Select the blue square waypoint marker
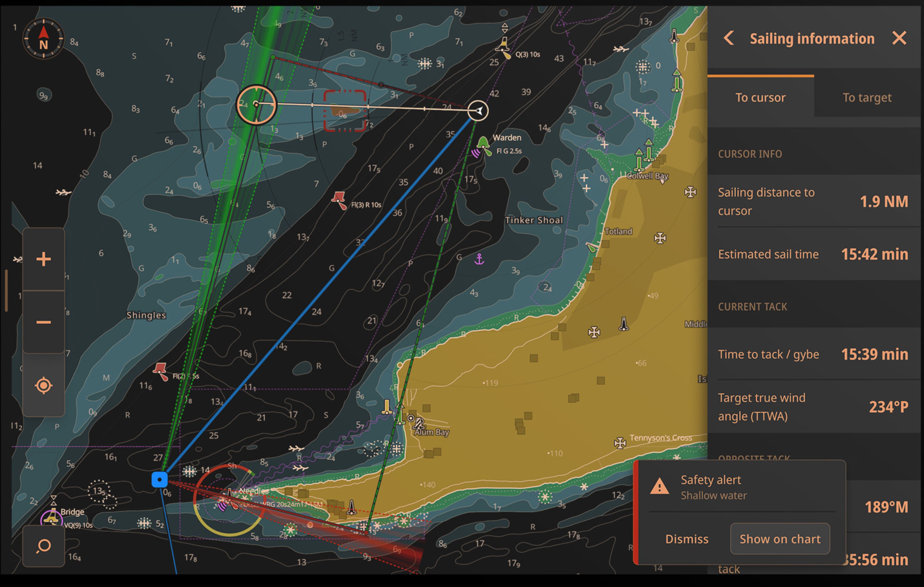The image size is (924, 587). click(x=160, y=480)
